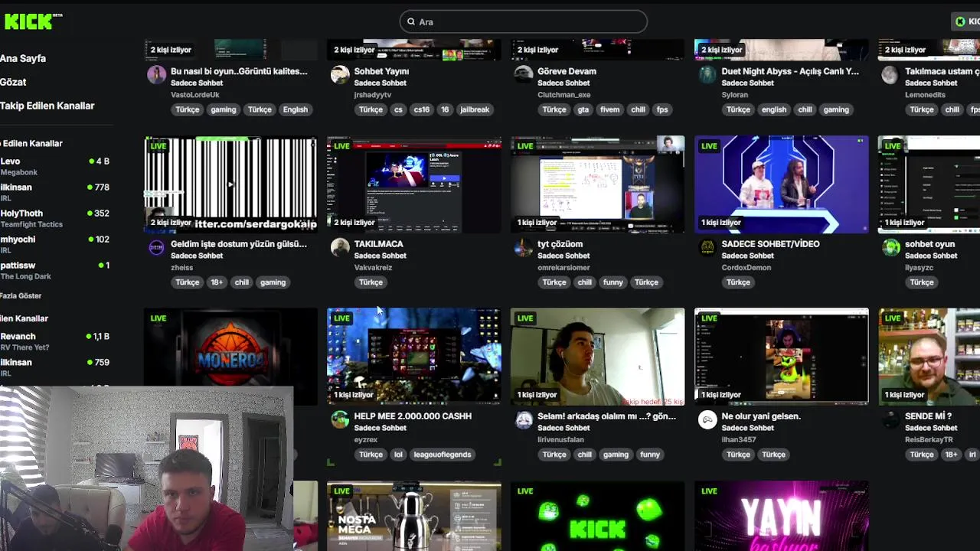This screenshot has height=551, width=980.
Task: Open ilkinsan channel with 778 viewers
Action: pyautogui.click(x=55, y=192)
